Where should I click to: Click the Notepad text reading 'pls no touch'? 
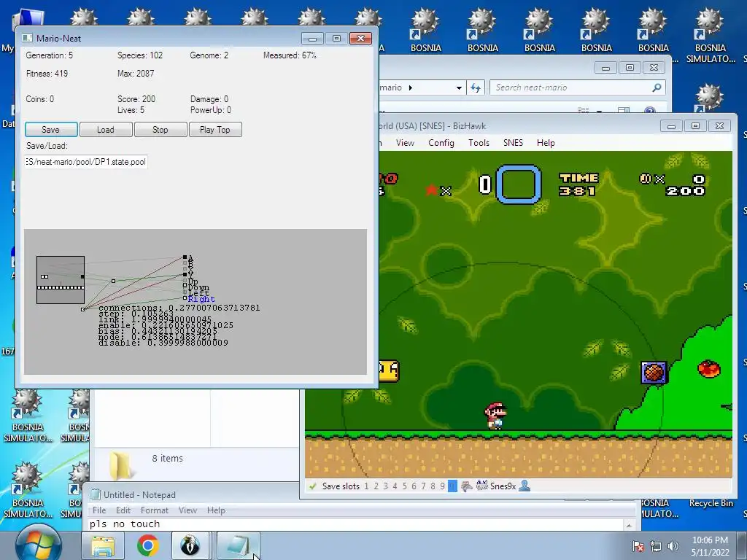(x=125, y=524)
